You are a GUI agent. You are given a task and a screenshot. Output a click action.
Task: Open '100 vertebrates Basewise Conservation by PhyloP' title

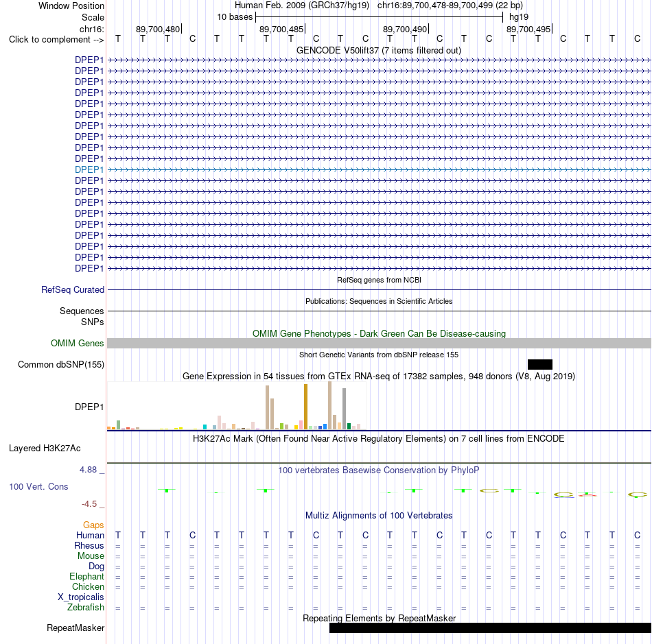378,470
